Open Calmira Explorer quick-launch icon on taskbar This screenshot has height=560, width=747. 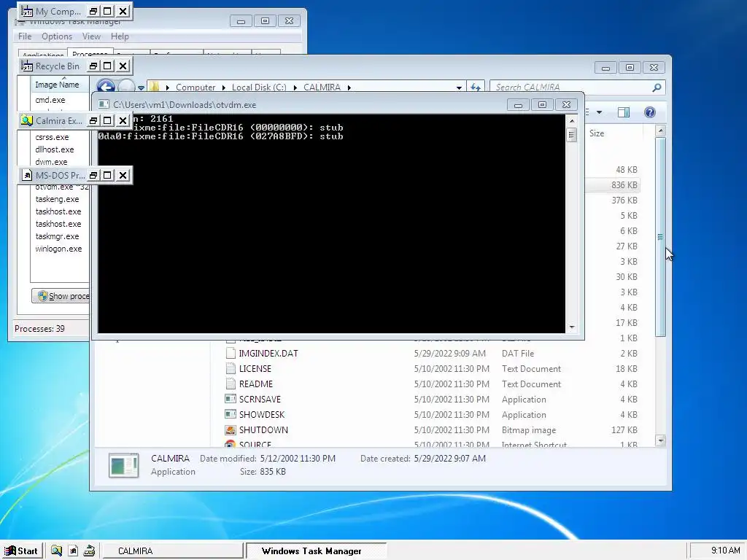point(56,551)
